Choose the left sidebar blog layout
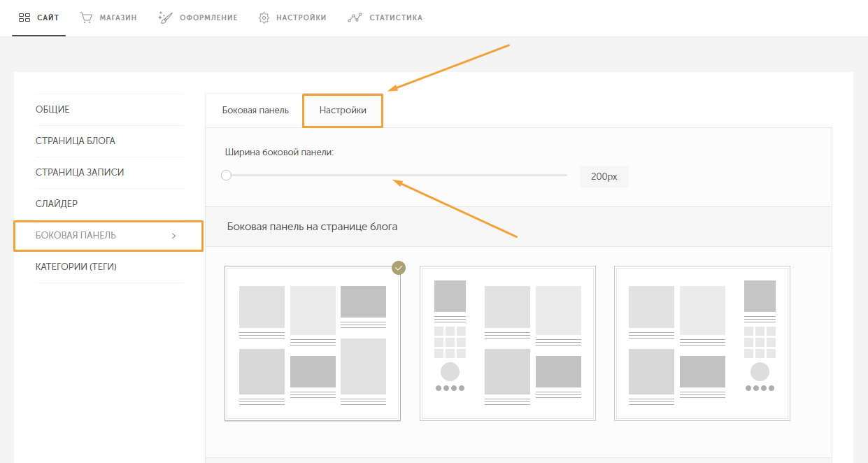The image size is (868, 463). (508, 343)
